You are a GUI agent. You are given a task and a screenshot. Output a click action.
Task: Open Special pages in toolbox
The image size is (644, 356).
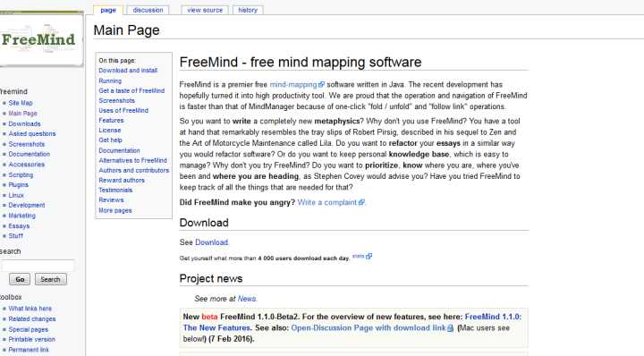tap(29, 329)
